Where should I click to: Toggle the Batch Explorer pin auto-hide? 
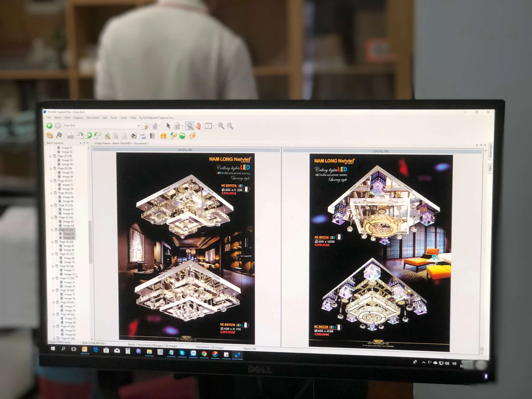click(x=84, y=143)
